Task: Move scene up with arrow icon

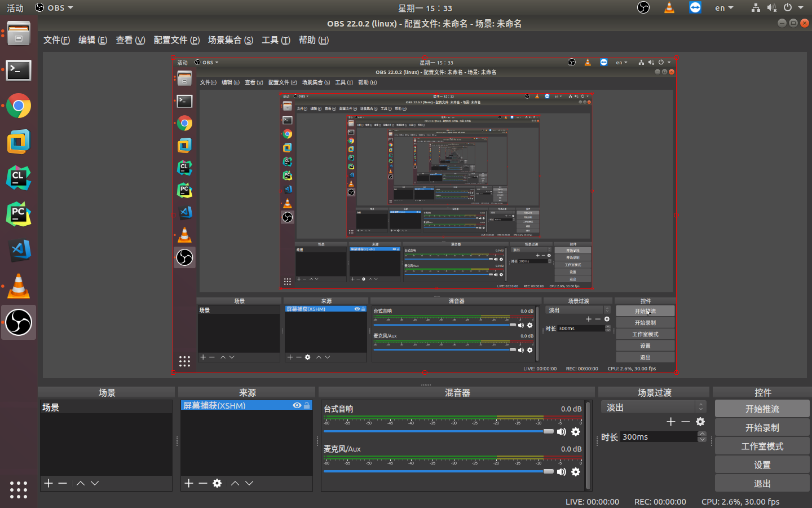Action: click(x=81, y=483)
